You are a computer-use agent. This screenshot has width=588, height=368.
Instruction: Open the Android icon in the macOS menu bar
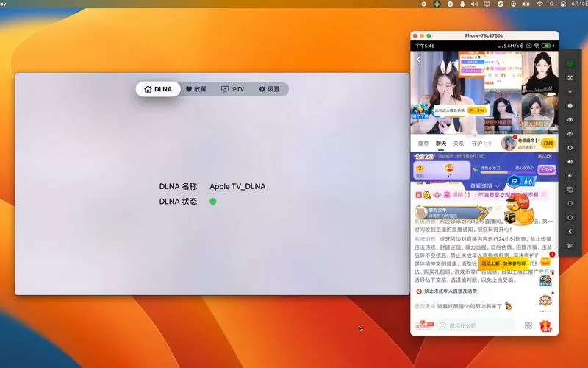[x=437, y=4]
